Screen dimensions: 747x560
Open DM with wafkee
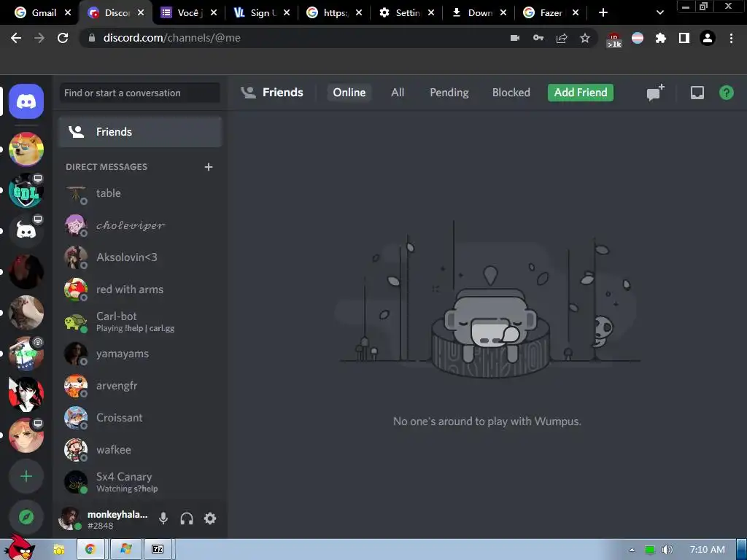pos(141,449)
